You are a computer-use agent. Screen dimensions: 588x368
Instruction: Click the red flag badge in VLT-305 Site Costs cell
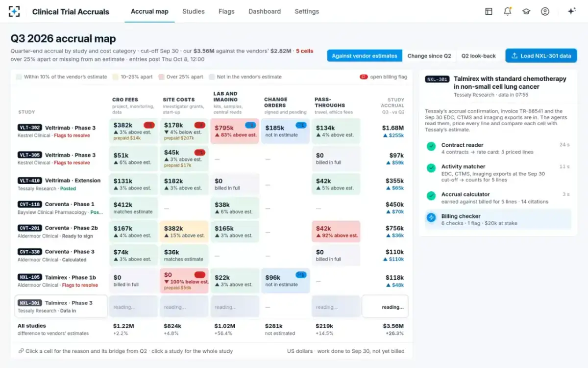200,153
